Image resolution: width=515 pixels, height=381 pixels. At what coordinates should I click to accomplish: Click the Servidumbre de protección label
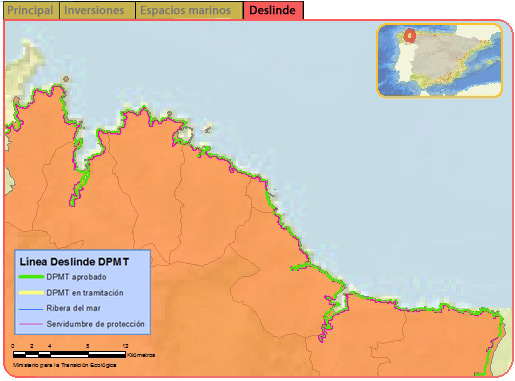pos(95,324)
